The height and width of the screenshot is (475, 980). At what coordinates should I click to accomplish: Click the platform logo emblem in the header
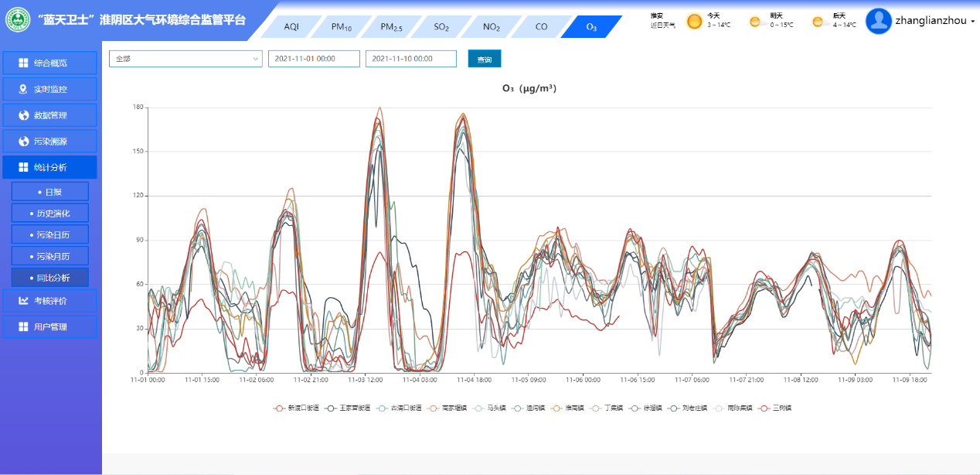click(x=18, y=19)
